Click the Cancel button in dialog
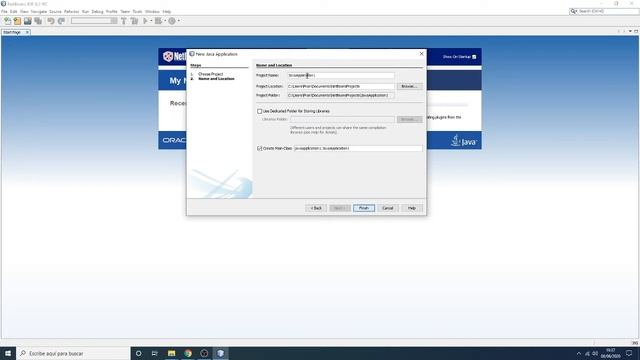The image size is (640, 360). point(388,208)
